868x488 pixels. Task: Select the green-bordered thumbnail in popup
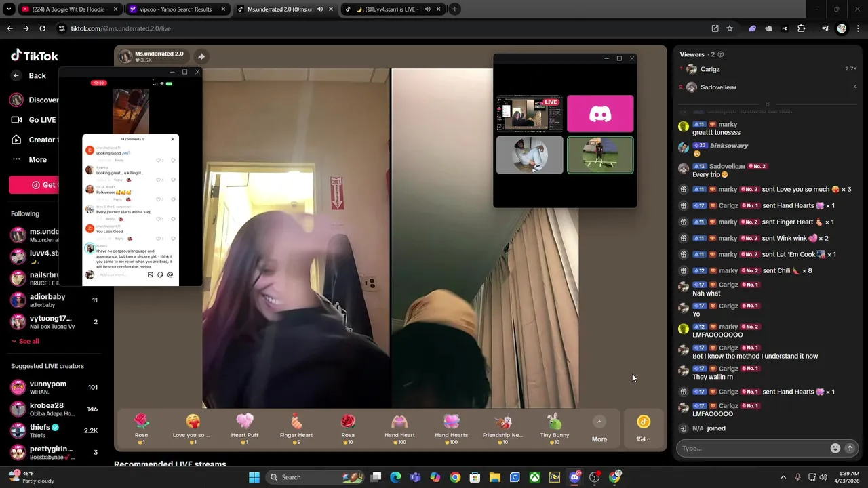pyautogui.click(x=600, y=155)
